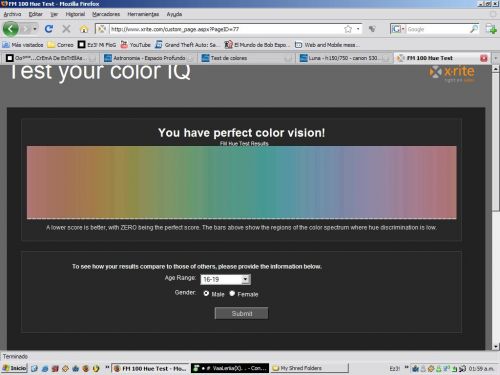The width and height of the screenshot is (500, 375).
Task: Open the back/forward history dropdown arrow
Action: pyautogui.click(x=35, y=29)
